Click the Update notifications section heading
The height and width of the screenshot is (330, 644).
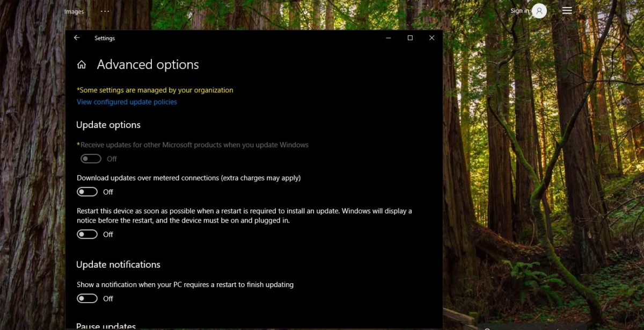119,264
